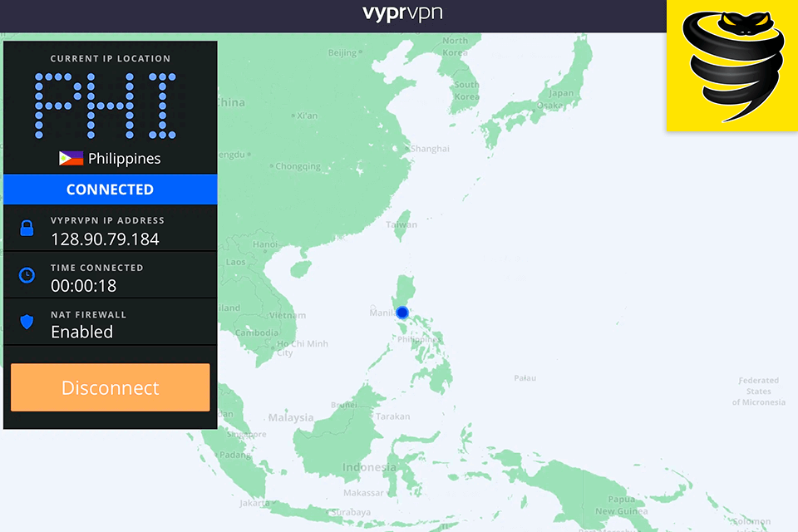The width and height of the screenshot is (798, 532).
Task: Click the Hanoi label on the map
Action: (x=264, y=244)
